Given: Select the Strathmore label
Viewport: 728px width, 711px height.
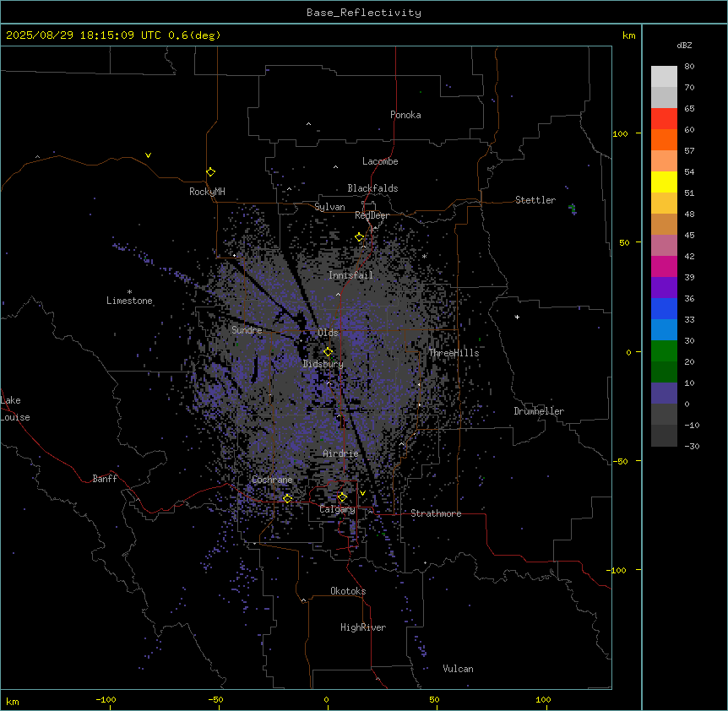Looking at the screenshot, I should coord(436,513).
